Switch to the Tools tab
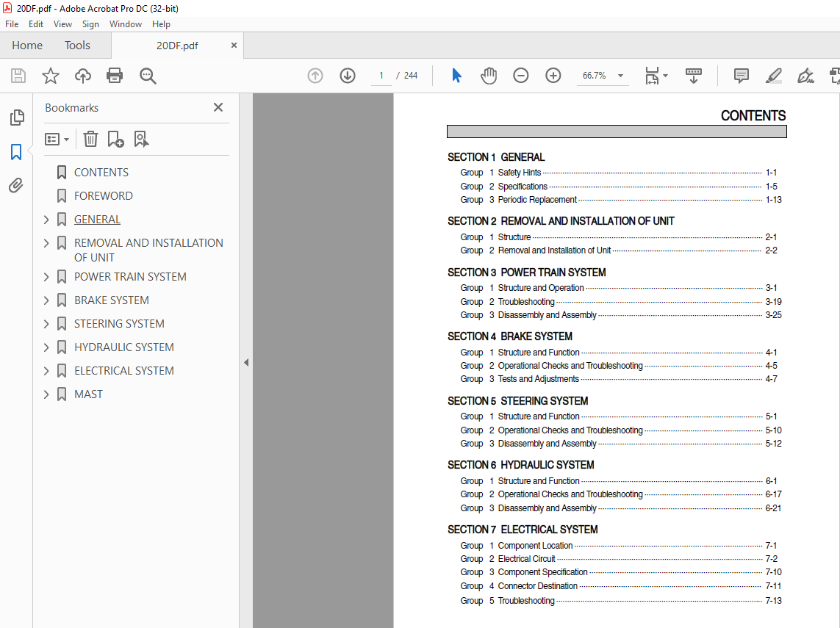This screenshot has width=840, height=628. [77, 46]
